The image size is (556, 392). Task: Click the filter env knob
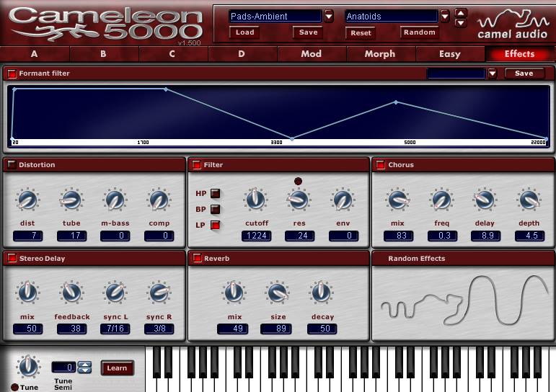click(x=343, y=200)
